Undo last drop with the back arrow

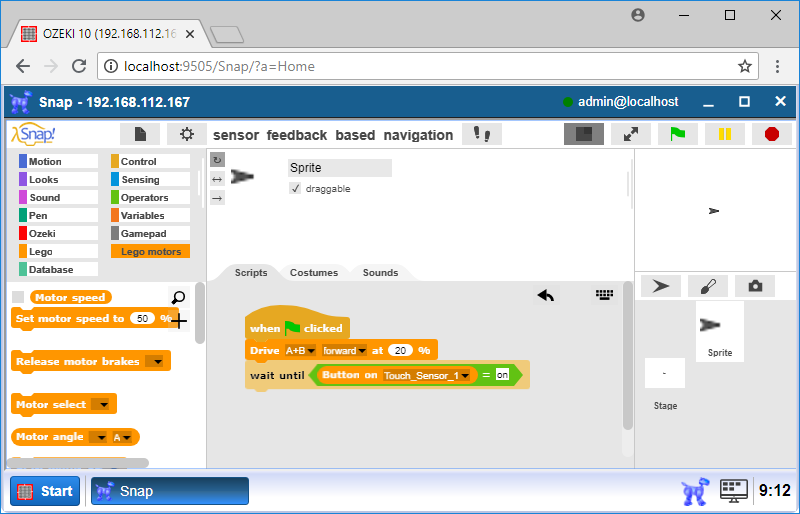click(546, 295)
